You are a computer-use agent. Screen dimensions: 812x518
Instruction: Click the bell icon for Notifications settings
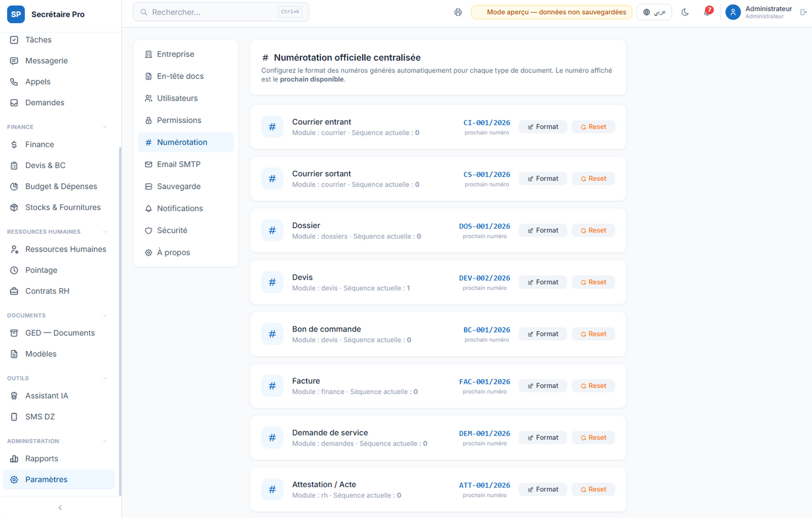pos(148,208)
